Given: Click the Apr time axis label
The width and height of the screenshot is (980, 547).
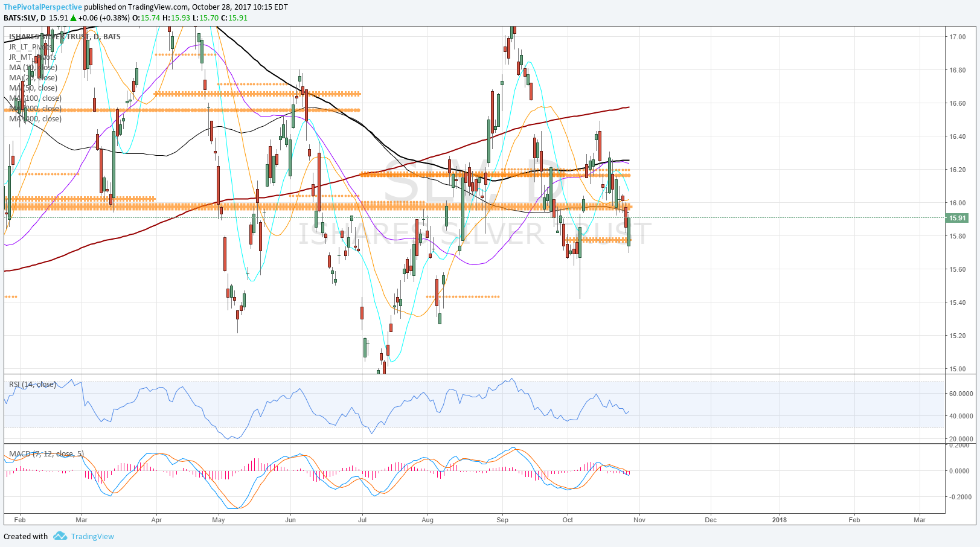Looking at the screenshot, I should point(156,520).
